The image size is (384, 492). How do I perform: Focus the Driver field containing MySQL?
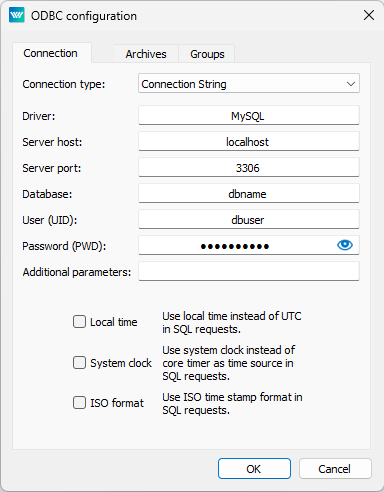click(249, 115)
